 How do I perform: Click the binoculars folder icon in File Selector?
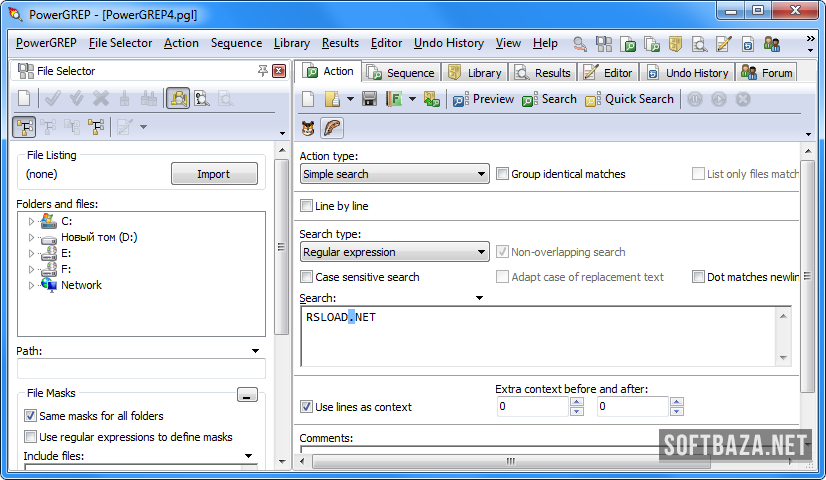coord(178,98)
